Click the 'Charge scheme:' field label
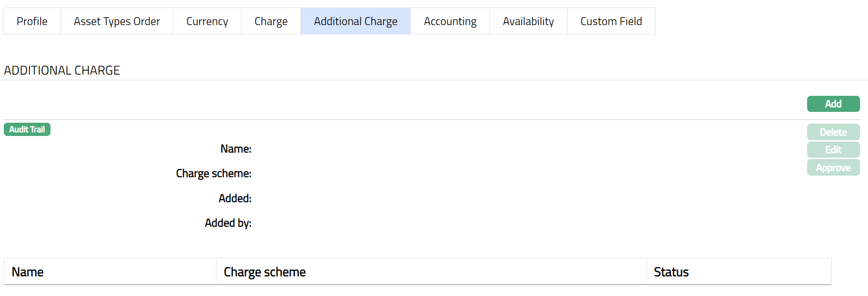The width and height of the screenshot is (868, 296). point(213,174)
